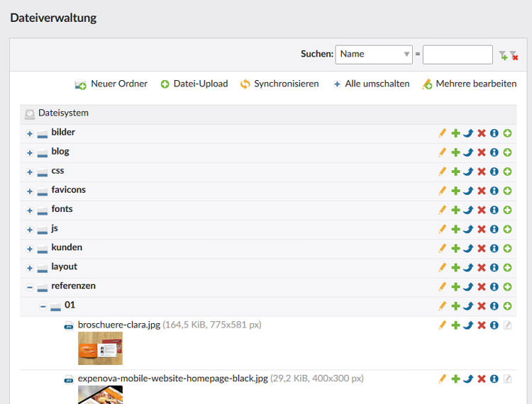This screenshot has width=532, height=404.
Task: Expand the kunden folder
Action: [x=30, y=249]
